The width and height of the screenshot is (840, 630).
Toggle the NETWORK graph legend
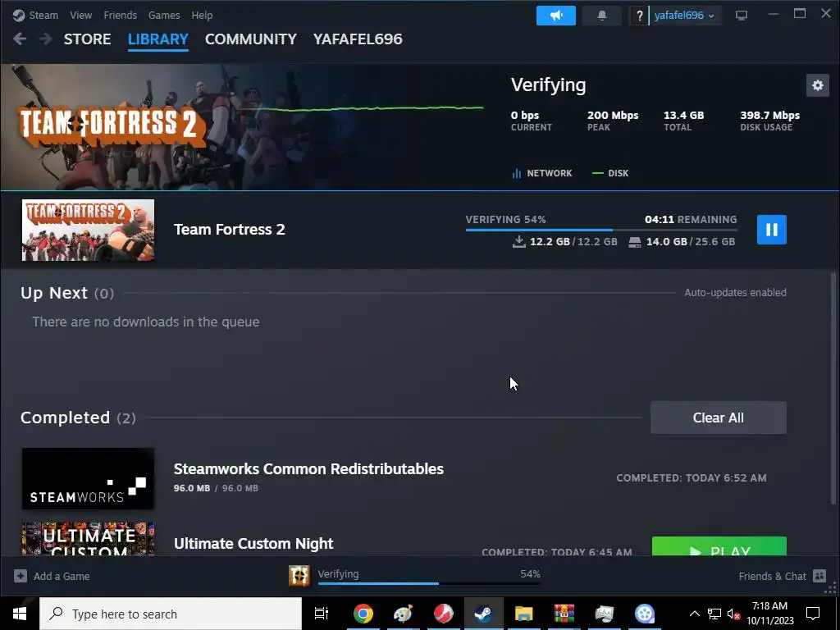pyautogui.click(x=542, y=173)
